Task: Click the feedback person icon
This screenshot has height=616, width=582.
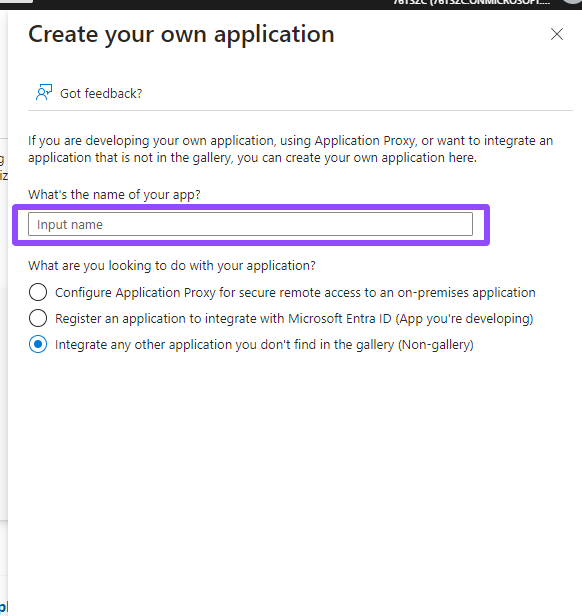Action: (44, 93)
